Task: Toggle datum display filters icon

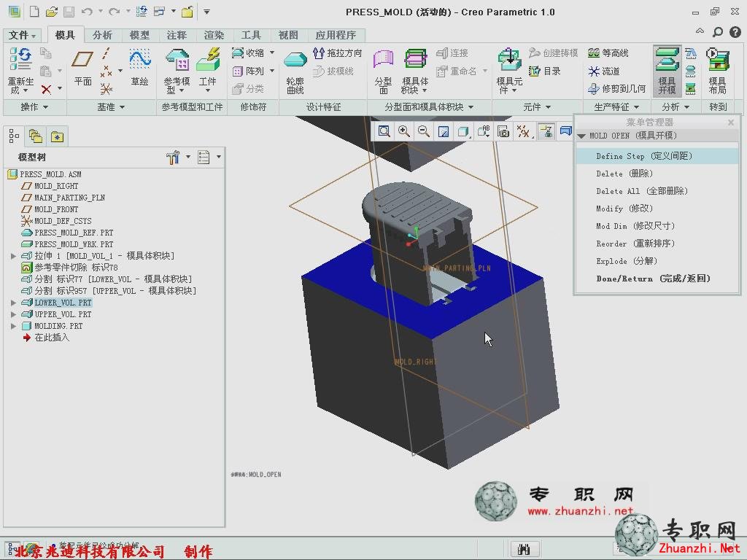Action: coord(523,131)
